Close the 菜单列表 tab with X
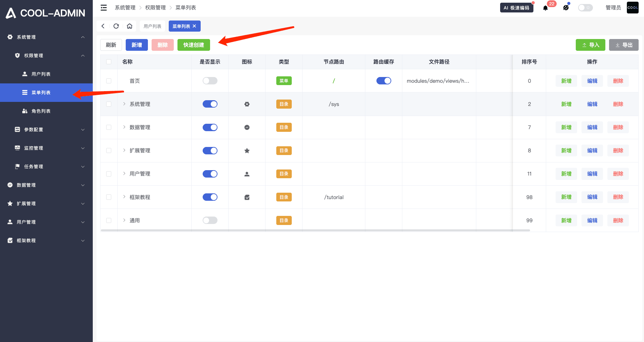Image resolution: width=644 pixels, height=342 pixels. point(194,26)
